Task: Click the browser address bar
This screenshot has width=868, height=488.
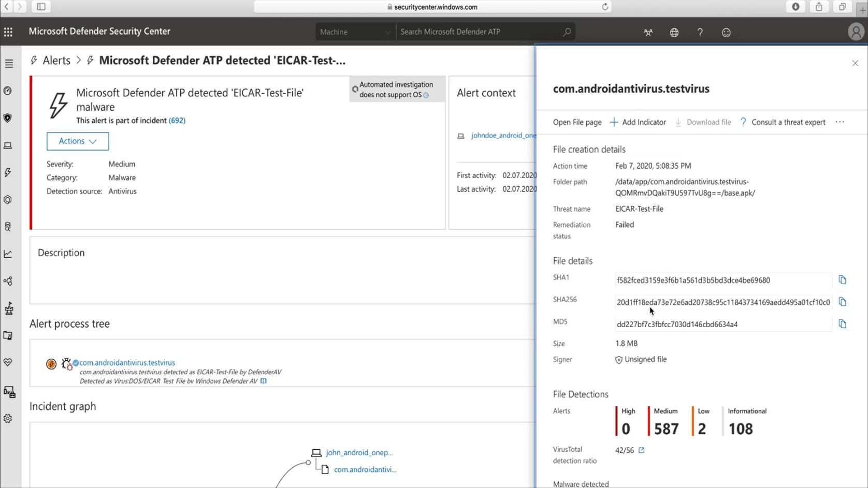Action: tap(432, 7)
